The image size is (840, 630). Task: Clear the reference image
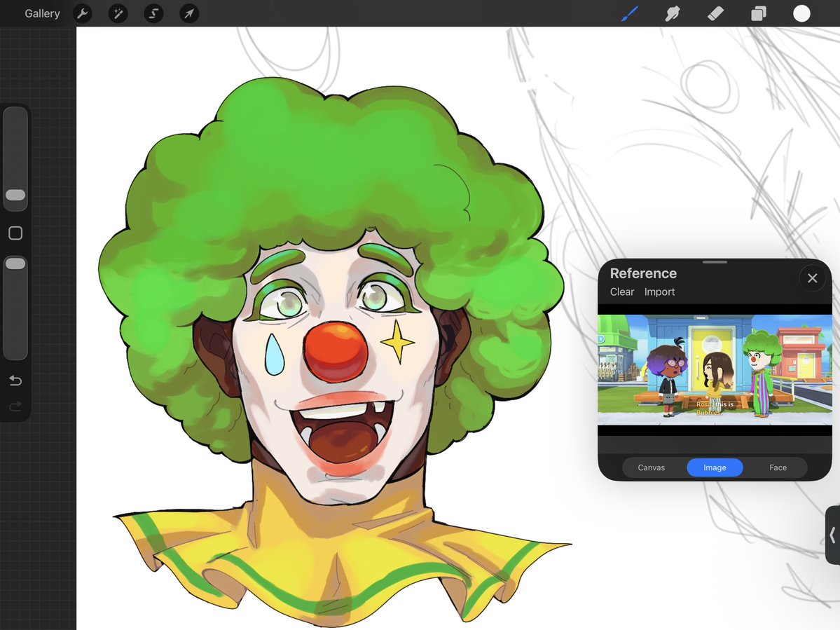tap(622, 292)
